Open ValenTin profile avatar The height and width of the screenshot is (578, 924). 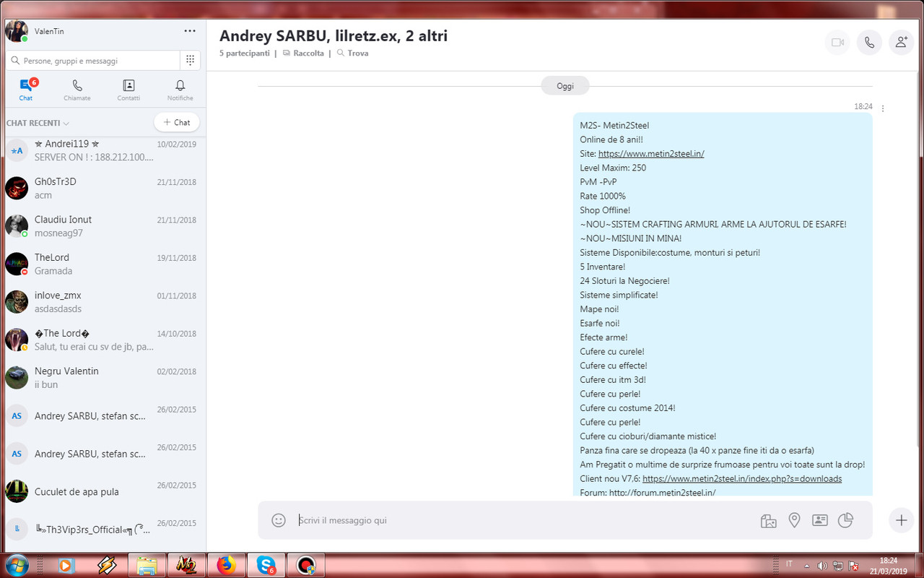pyautogui.click(x=16, y=31)
